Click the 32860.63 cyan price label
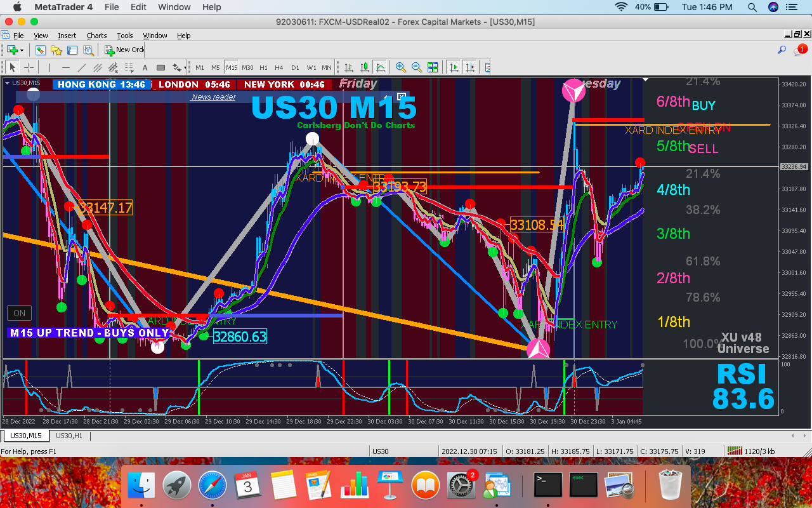812x508 pixels. (240, 337)
